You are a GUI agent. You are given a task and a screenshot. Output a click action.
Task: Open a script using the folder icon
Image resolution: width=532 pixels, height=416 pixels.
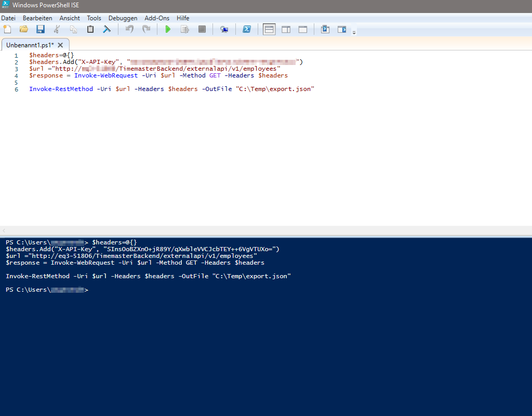23,29
